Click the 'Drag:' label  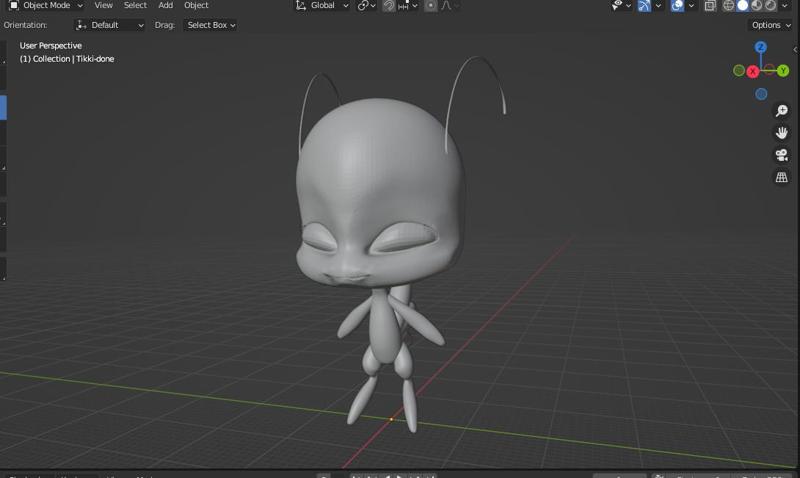coord(164,25)
